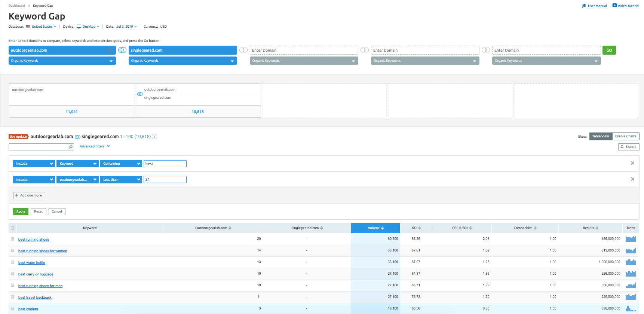Screen dimensions: 644x314
Task: Click trend chart for best coolers
Action: coord(631,308)
